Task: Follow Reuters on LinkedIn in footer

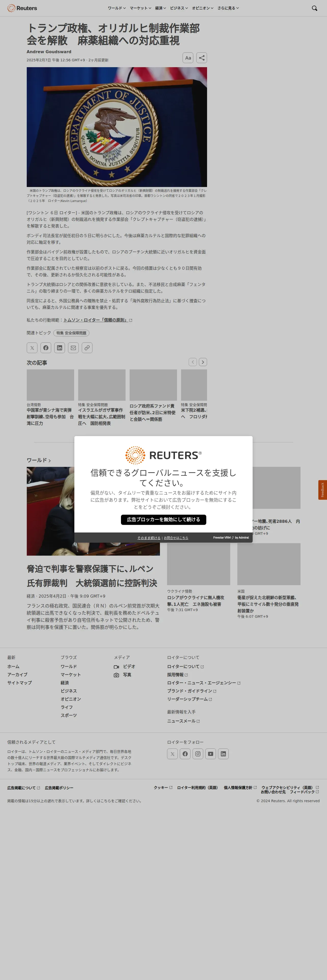Action: (x=223, y=754)
